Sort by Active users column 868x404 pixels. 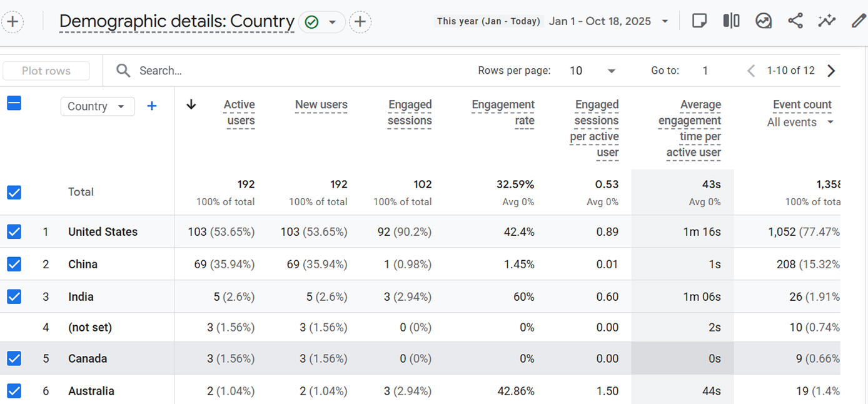tap(240, 113)
